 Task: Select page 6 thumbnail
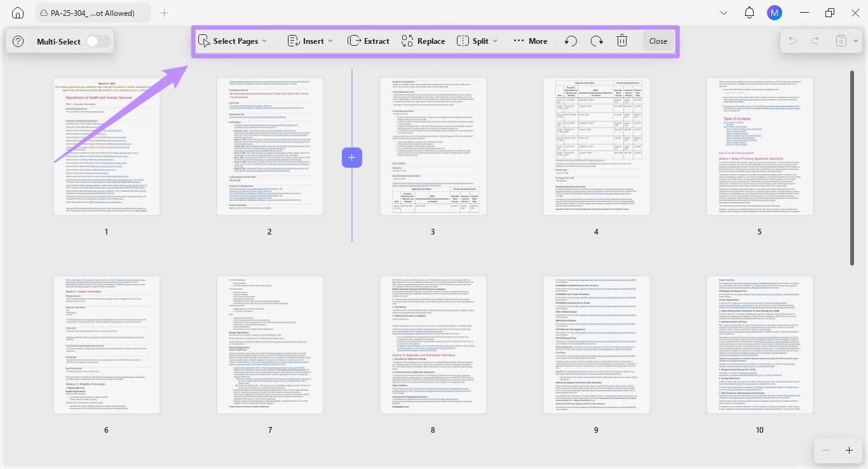[107, 344]
